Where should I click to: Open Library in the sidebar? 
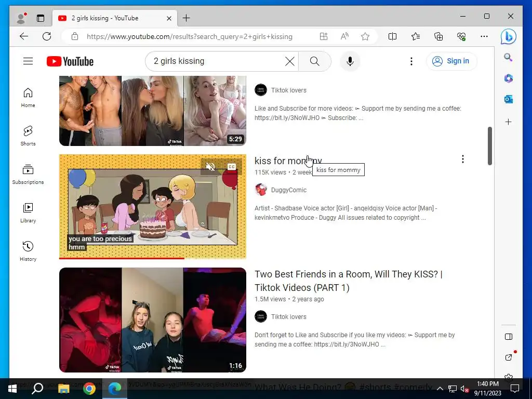pos(28,212)
